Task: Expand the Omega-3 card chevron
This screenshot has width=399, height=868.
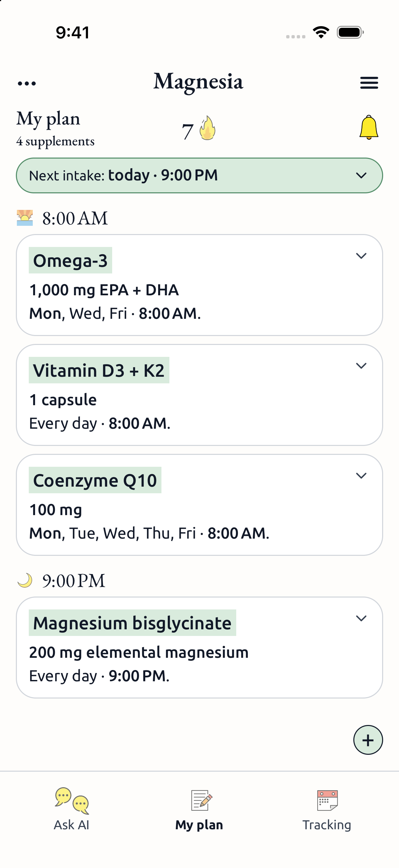Action: [x=361, y=256]
